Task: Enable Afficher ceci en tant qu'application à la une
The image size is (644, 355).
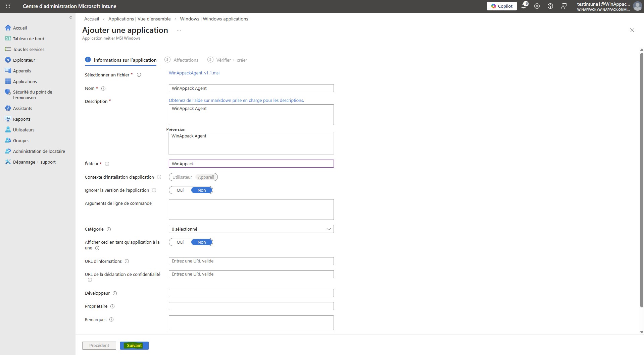Action: [x=180, y=242]
